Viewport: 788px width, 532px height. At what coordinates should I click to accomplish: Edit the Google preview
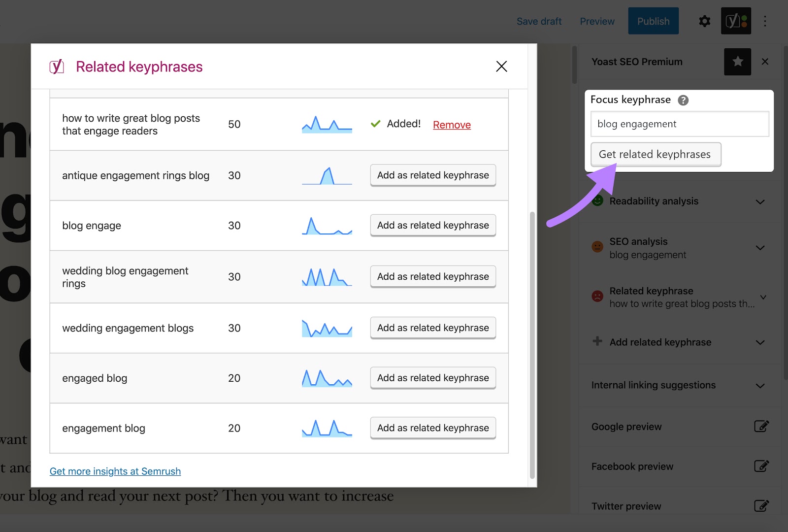click(762, 426)
